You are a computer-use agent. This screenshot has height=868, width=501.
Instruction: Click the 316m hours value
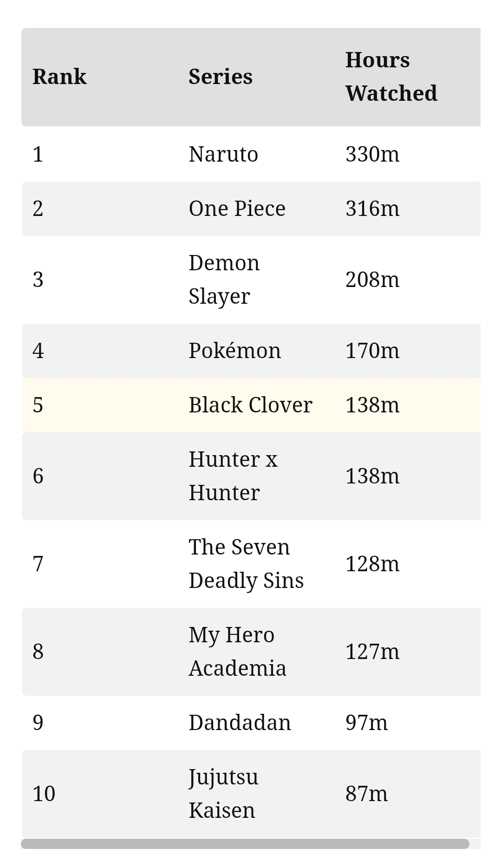(x=372, y=209)
